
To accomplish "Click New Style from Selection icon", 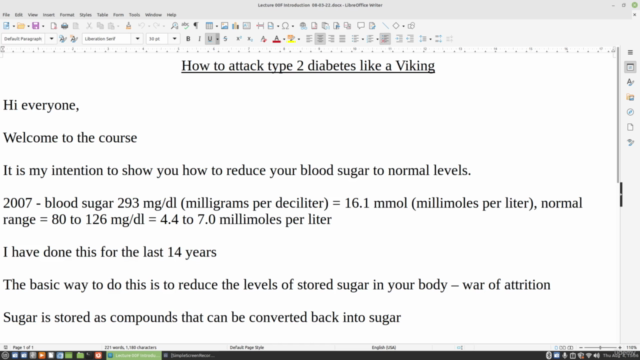I will pos(74,39).
